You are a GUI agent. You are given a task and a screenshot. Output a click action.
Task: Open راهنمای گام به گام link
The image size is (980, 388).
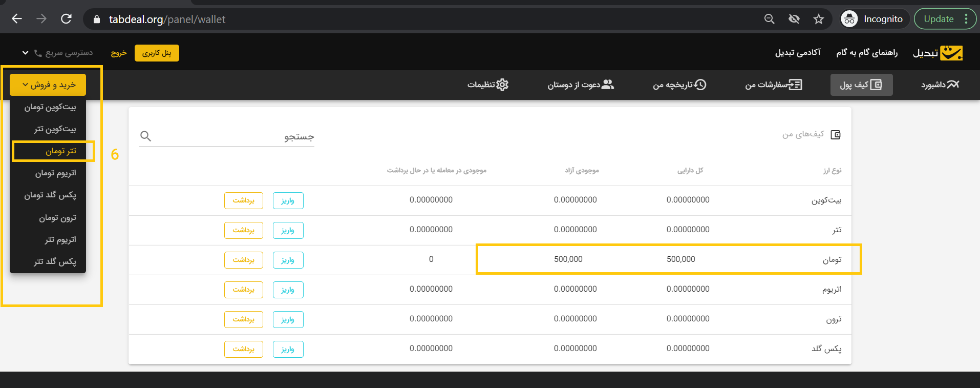[x=867, y=53]
